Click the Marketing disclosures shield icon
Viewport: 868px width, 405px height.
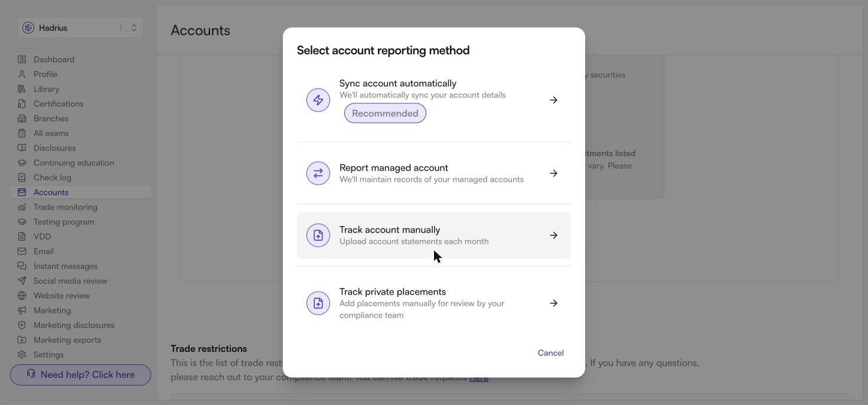point(22,325)
